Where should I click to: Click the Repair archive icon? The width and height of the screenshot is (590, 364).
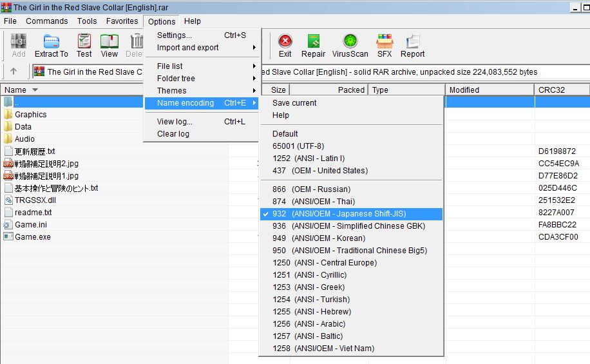(313, 46)
